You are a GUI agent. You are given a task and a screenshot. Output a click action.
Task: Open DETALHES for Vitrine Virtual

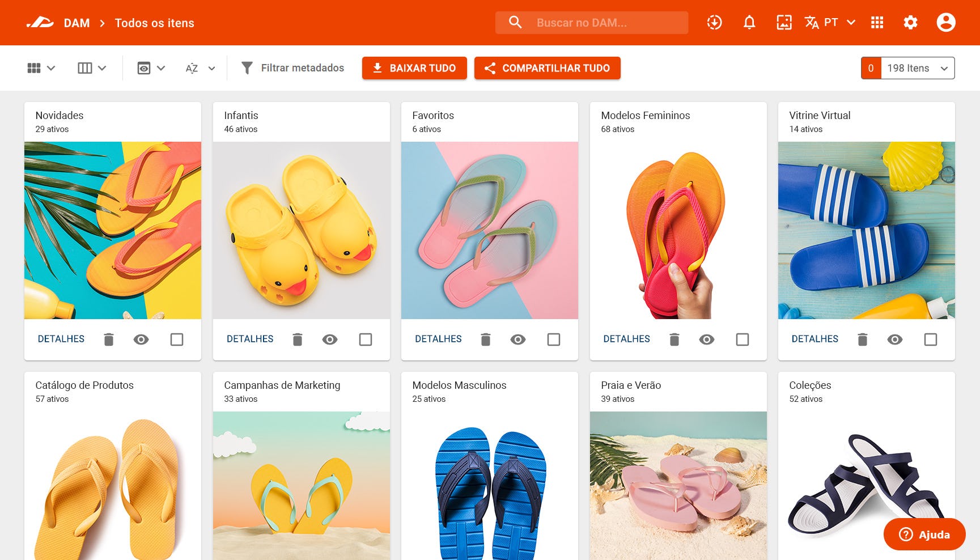pos(814,339)
